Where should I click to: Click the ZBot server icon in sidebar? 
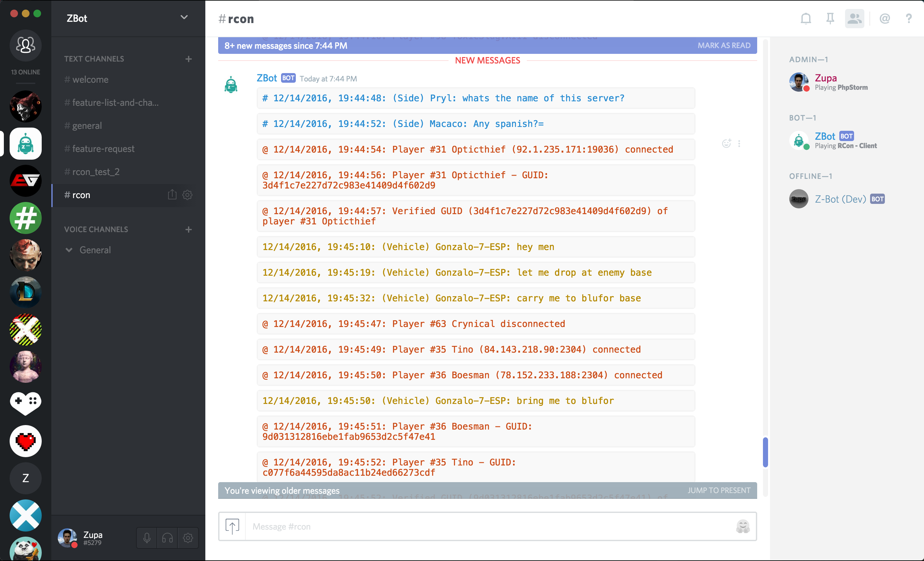26,144
